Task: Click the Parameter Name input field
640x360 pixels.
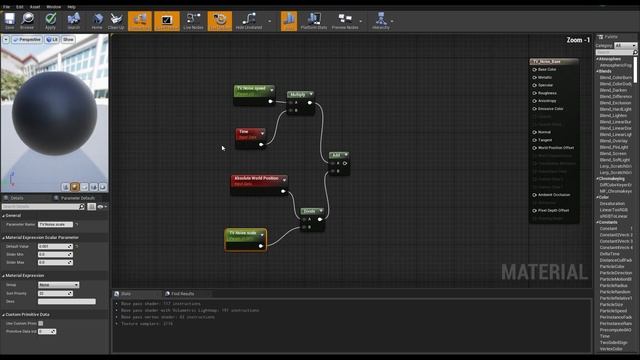Action: (x=56, y=224)
